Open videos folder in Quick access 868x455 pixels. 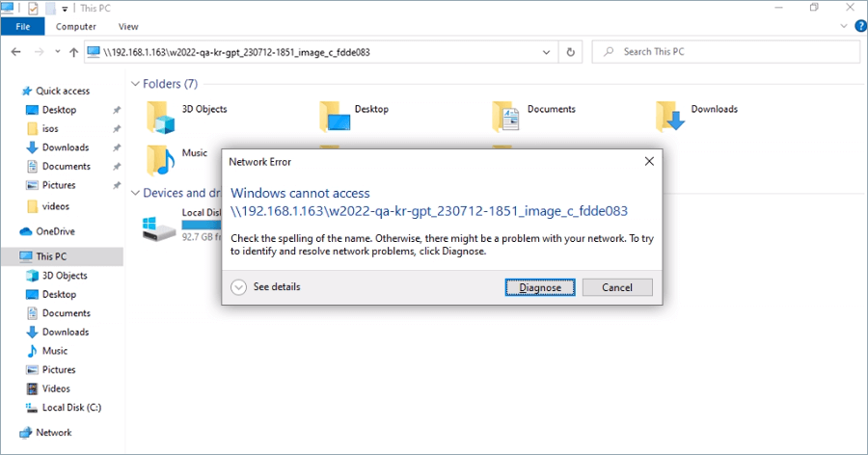coord(55,206)
